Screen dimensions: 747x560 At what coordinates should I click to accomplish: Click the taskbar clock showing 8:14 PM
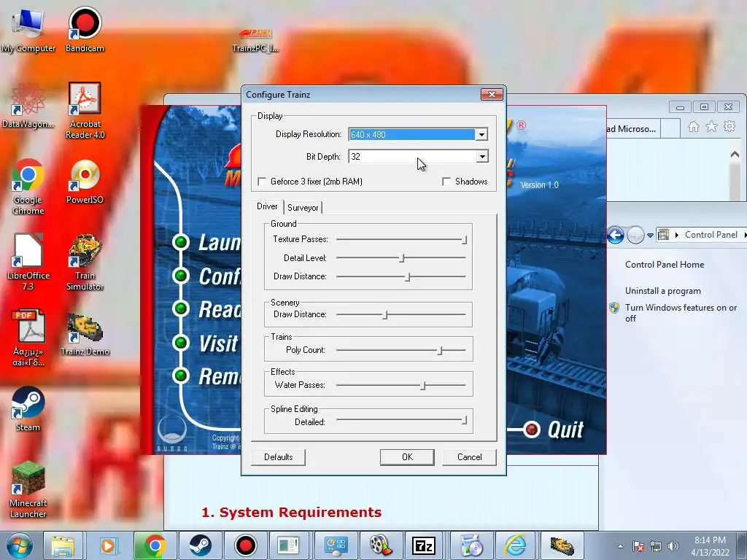coord(710,546)
